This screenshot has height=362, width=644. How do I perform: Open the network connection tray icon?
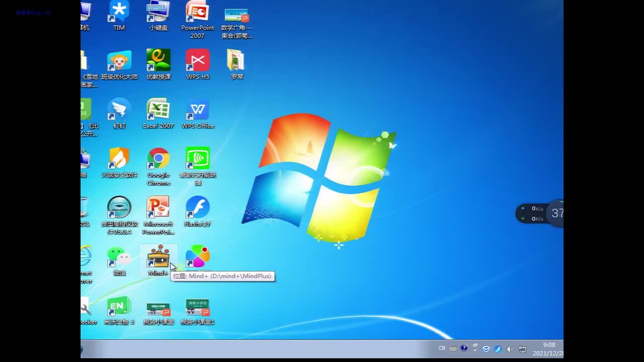pos(522,349)
